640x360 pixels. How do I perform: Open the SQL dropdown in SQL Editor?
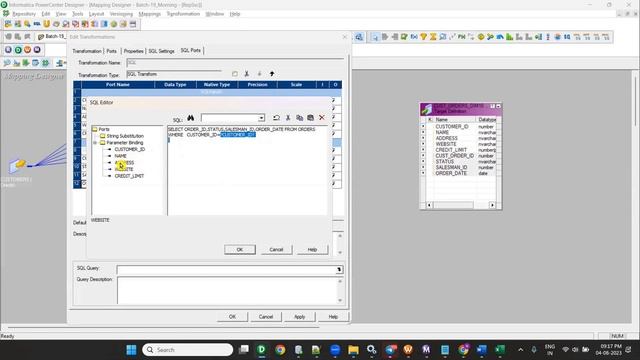click(x=261, y=118)
